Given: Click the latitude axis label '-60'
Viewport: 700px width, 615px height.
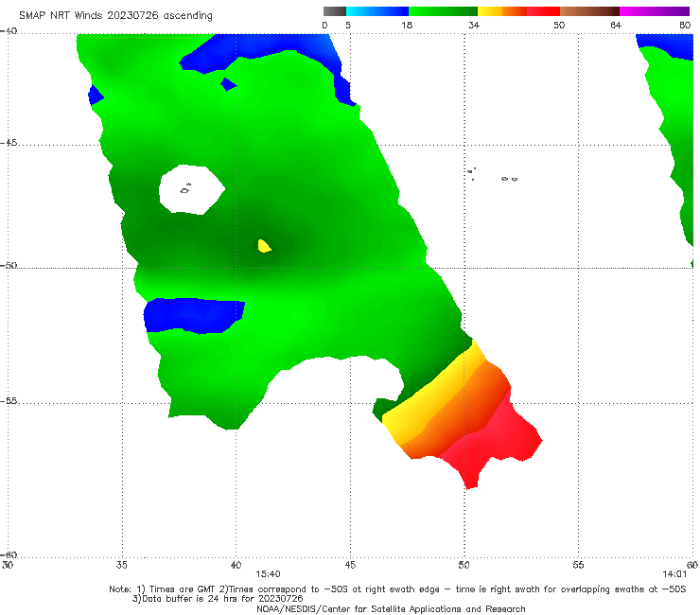Looking at the screenshot, I should point(9,555).
